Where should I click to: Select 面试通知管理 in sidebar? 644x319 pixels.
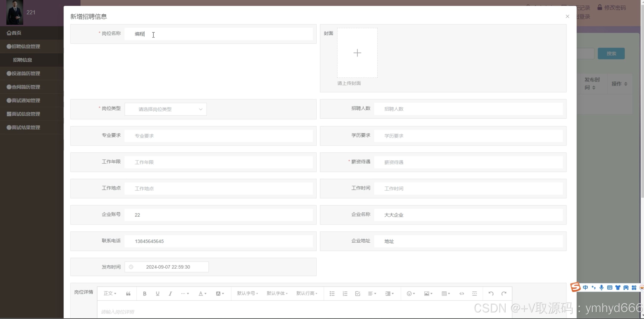[26, 101]
